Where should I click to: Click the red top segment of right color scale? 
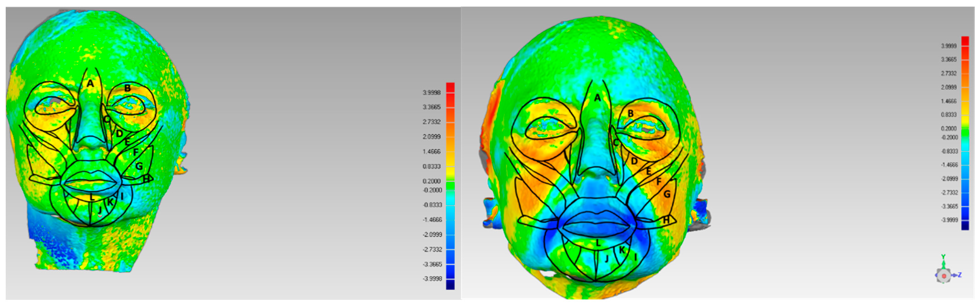tap(965, 41)
